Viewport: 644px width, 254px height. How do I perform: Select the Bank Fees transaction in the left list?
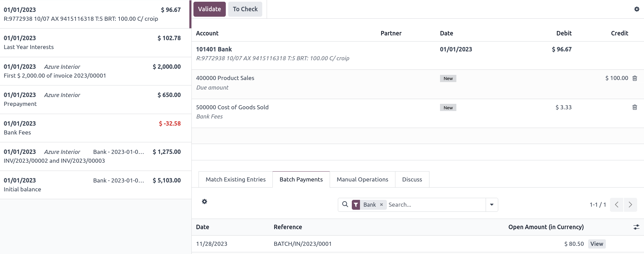tap(92, 128)
